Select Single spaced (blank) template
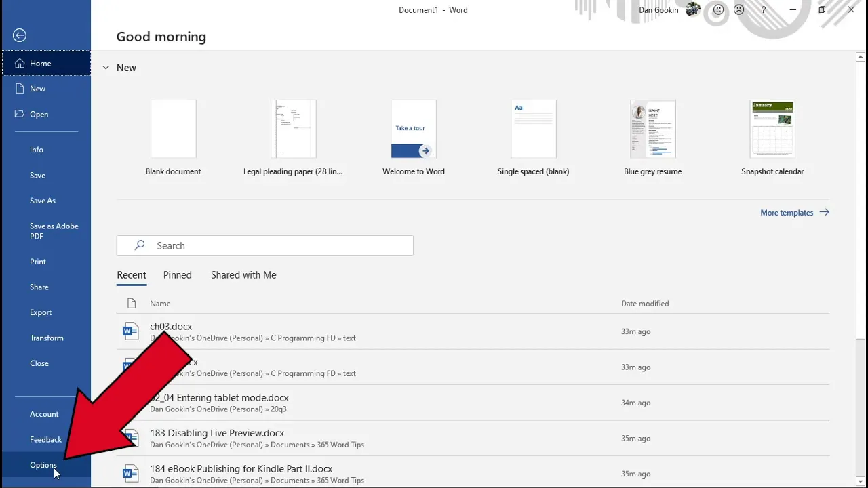The image size is (868, 488). (533, 138)
